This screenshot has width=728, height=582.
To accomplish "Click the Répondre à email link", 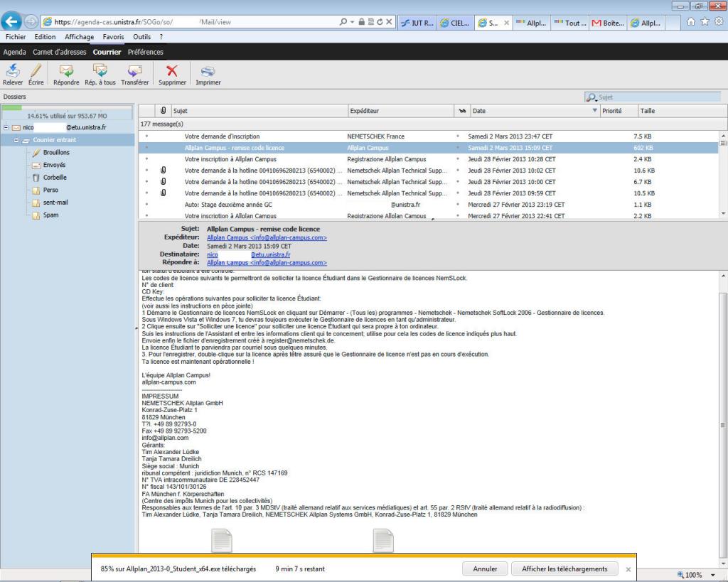I will [x=267, y=263].
